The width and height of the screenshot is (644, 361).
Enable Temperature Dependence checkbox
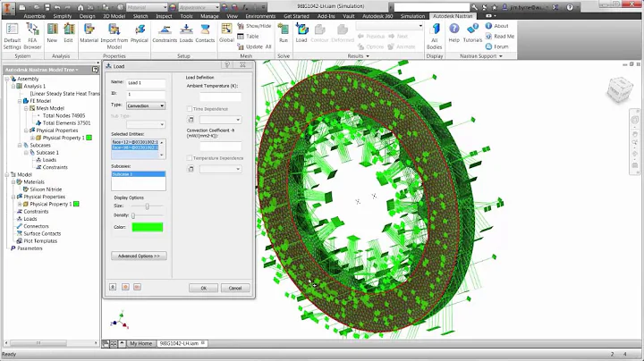click(x=190, y=158)
